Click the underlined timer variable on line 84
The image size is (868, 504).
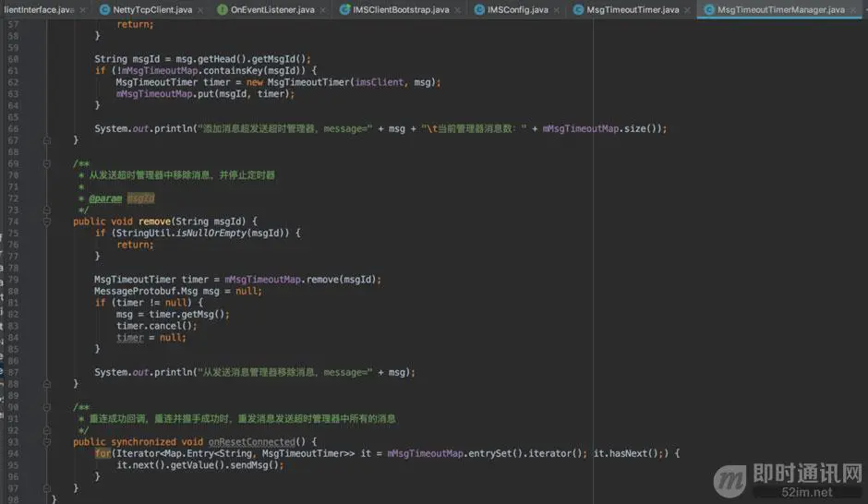click(x=129, y=338)
